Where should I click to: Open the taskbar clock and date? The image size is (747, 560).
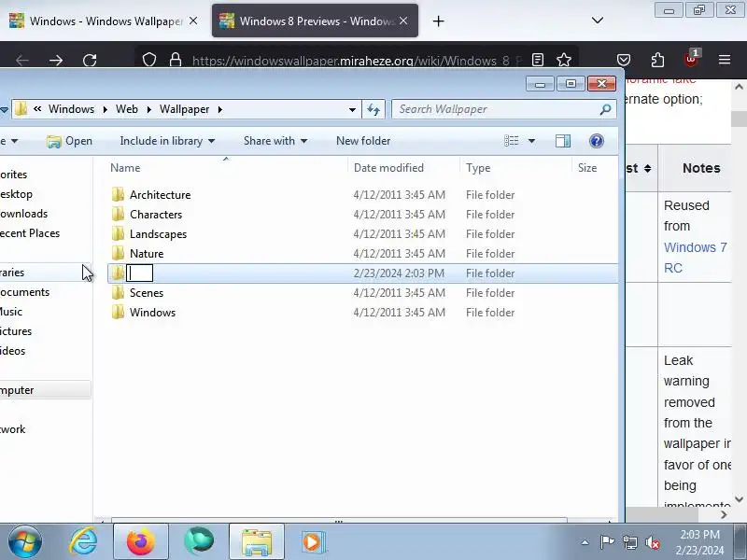coord(699,542)
